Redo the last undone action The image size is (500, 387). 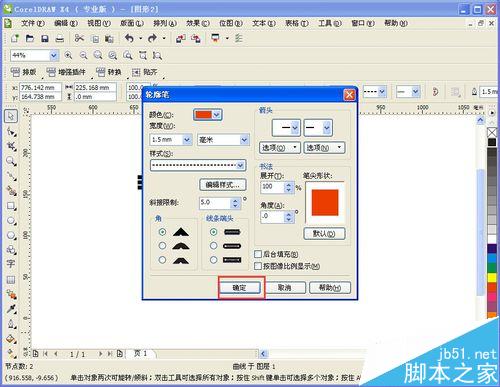pos(152,38)
